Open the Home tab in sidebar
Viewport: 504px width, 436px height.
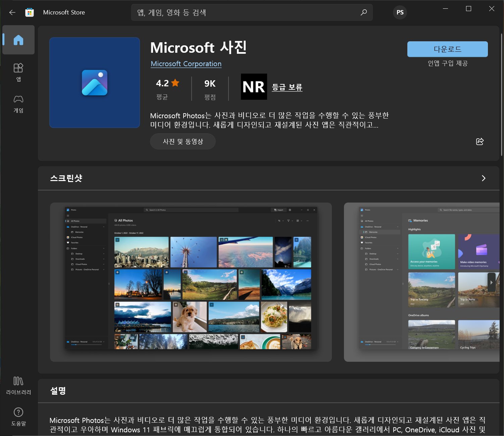[x=18, y=40]
